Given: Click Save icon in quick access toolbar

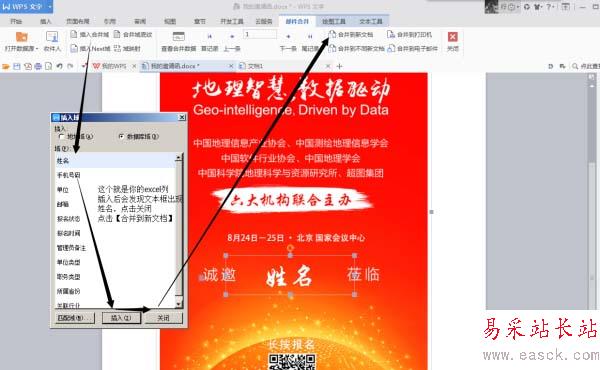Looking at the screenshot, I should 17,67.
